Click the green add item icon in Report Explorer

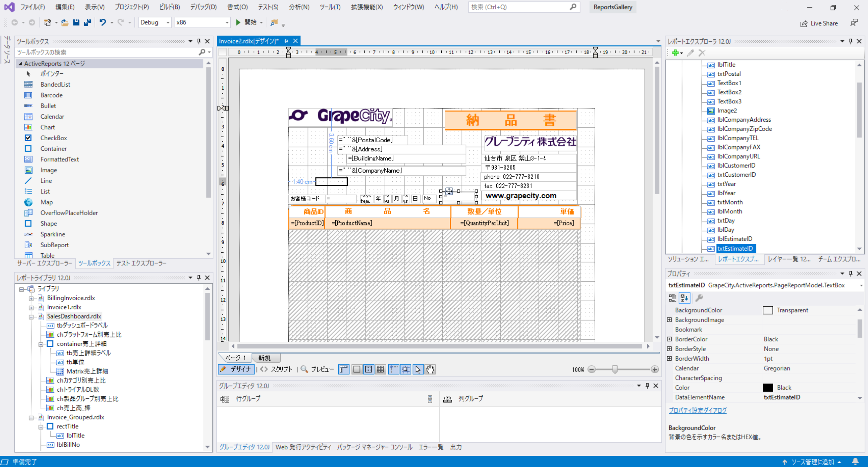(x=675, y=53)
